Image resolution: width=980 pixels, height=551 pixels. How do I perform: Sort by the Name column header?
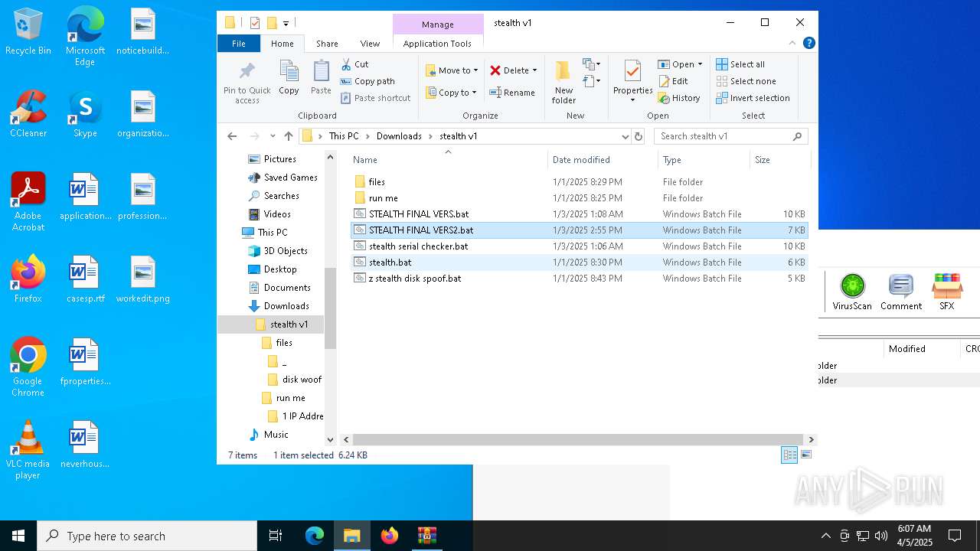pyautogui.click(x=448, y=160)
